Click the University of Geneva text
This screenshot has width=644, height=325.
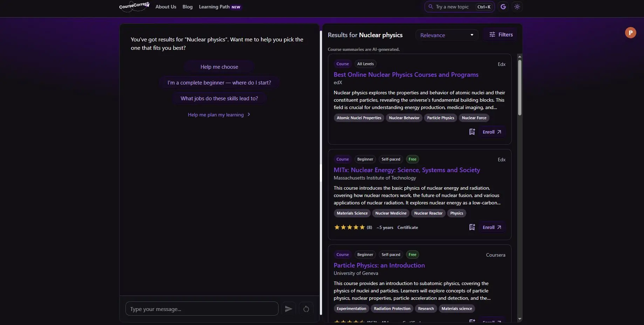pos(356,273)
